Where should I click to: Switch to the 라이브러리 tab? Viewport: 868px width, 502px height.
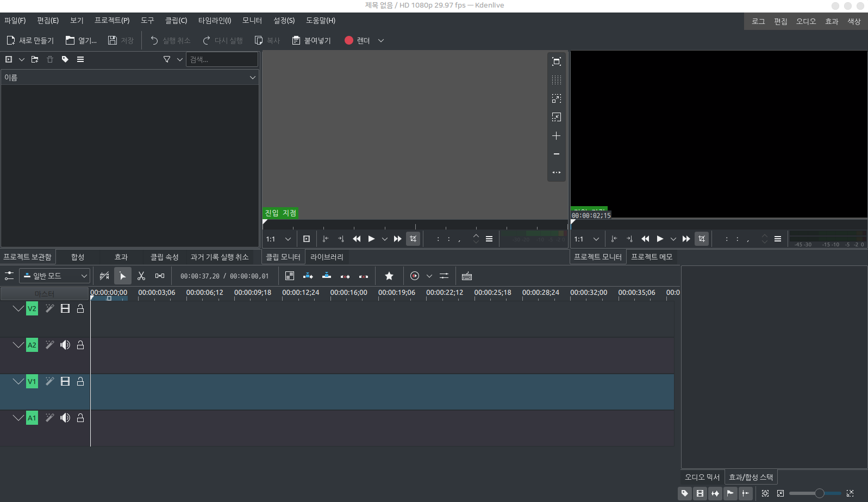(x=327, y=257)
